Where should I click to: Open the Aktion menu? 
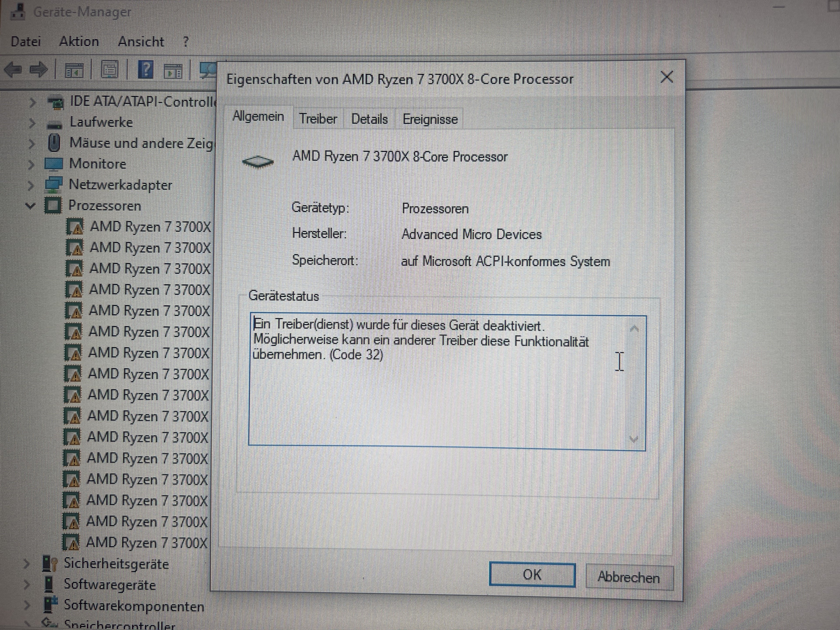coord(79,41)
